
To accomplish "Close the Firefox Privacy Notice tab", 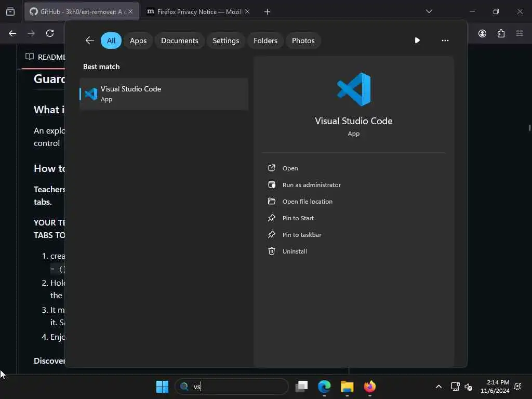I will tap(247, 11).
